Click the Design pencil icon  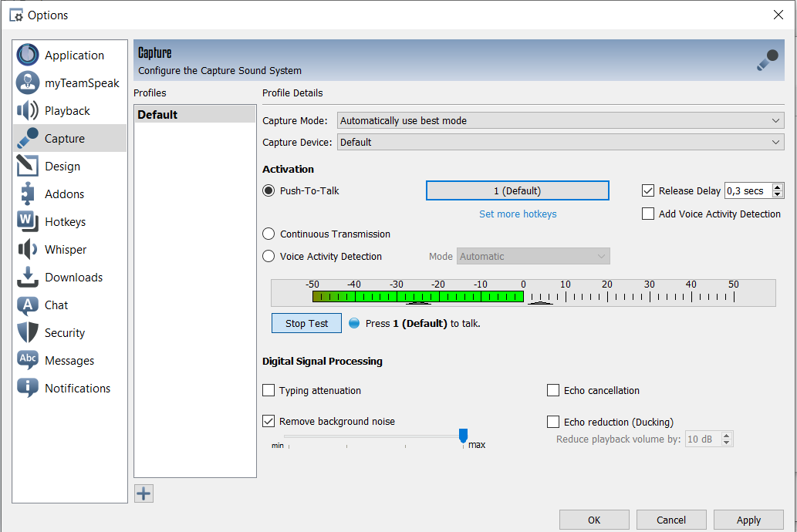pos(28,166)
